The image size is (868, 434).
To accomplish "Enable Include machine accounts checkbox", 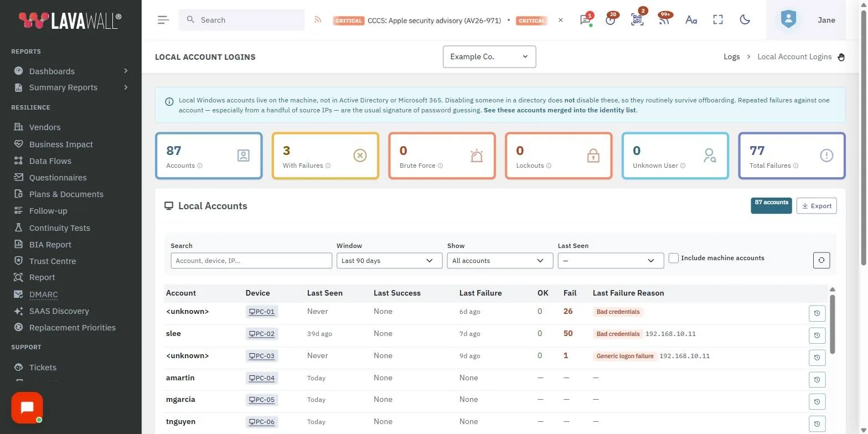I will pos(674,258).
